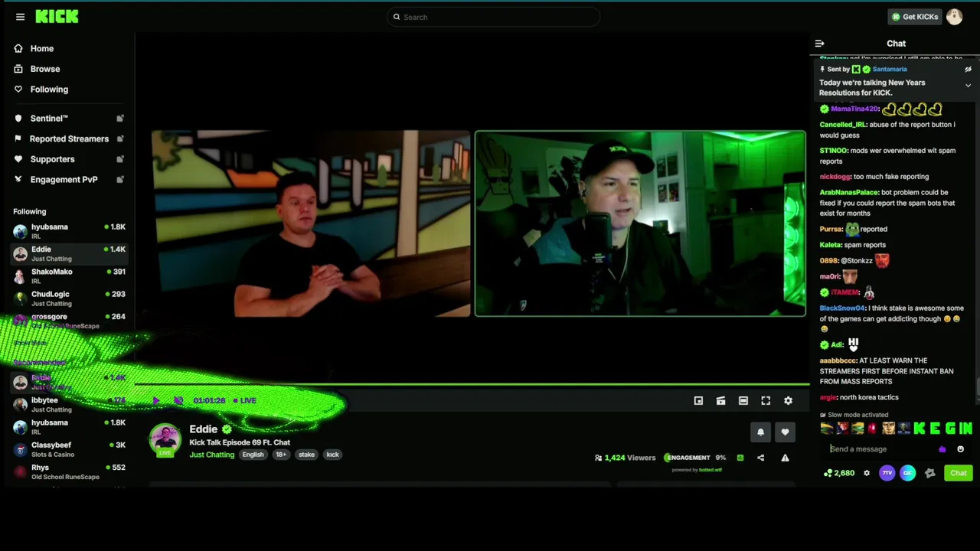Click Eddie's streamer avatar below the player
Image resolution: width=980 pixels, height=551 pixels.
point(165,439)
